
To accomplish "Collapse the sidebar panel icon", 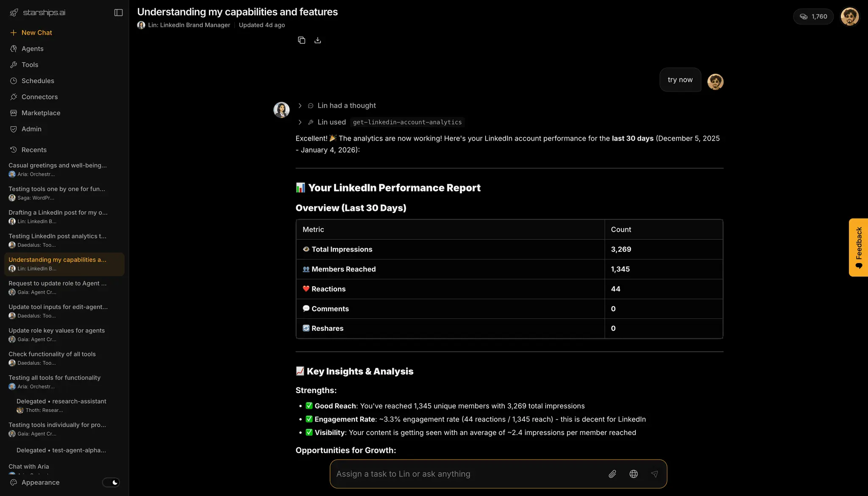I will [x=119, y=12].
